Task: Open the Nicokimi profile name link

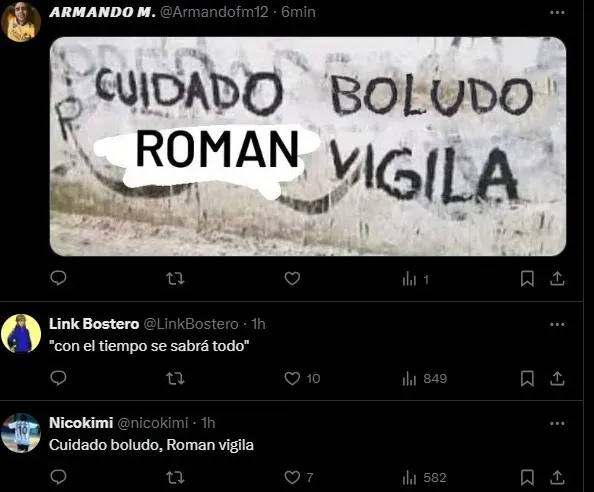Action: [81, 423]
